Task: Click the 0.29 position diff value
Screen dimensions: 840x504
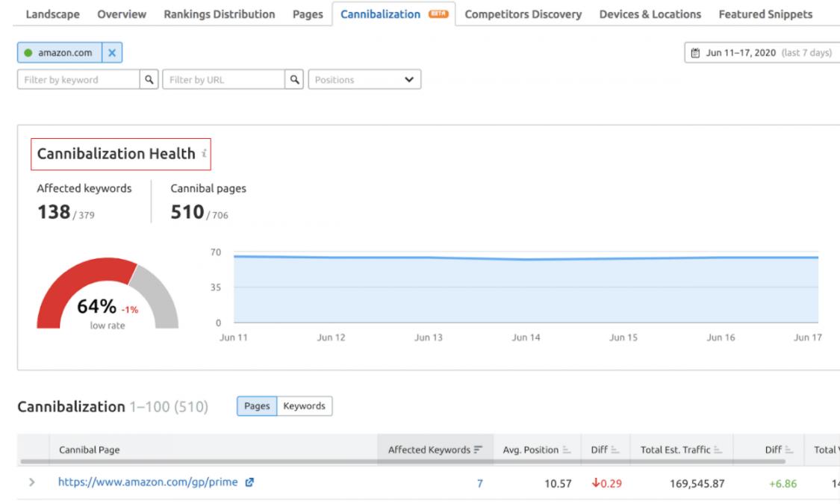Action: pos(607,484)
